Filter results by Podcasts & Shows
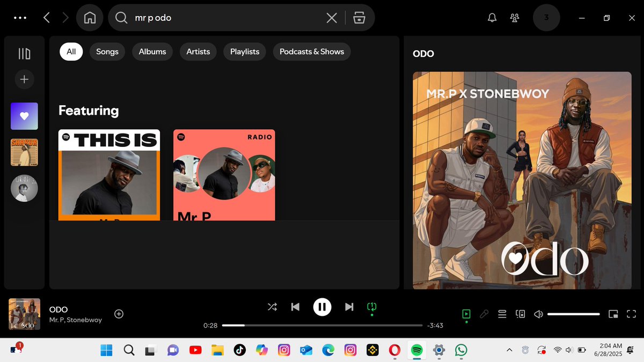644x362 pixels. pos(312,51)
